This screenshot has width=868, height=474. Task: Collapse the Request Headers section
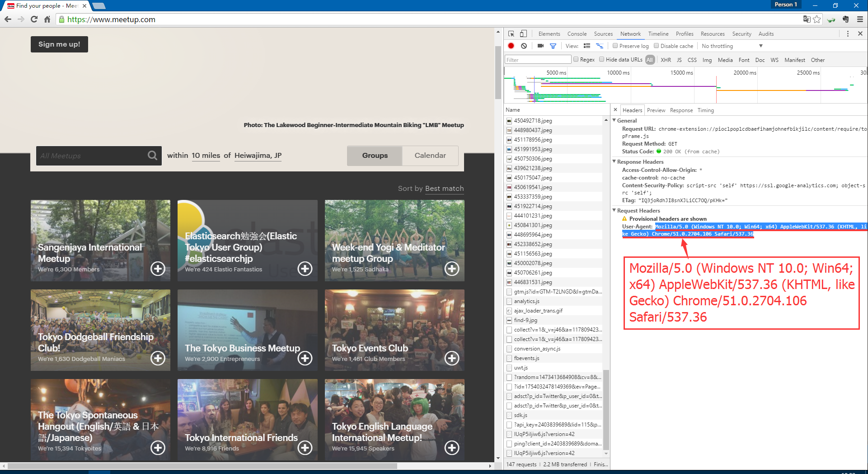pyautogui.click(x=615, y=210)
